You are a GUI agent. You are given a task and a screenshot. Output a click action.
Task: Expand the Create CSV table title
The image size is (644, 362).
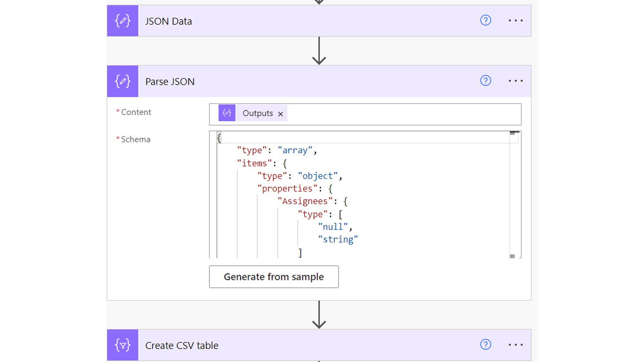pos(181,346)
